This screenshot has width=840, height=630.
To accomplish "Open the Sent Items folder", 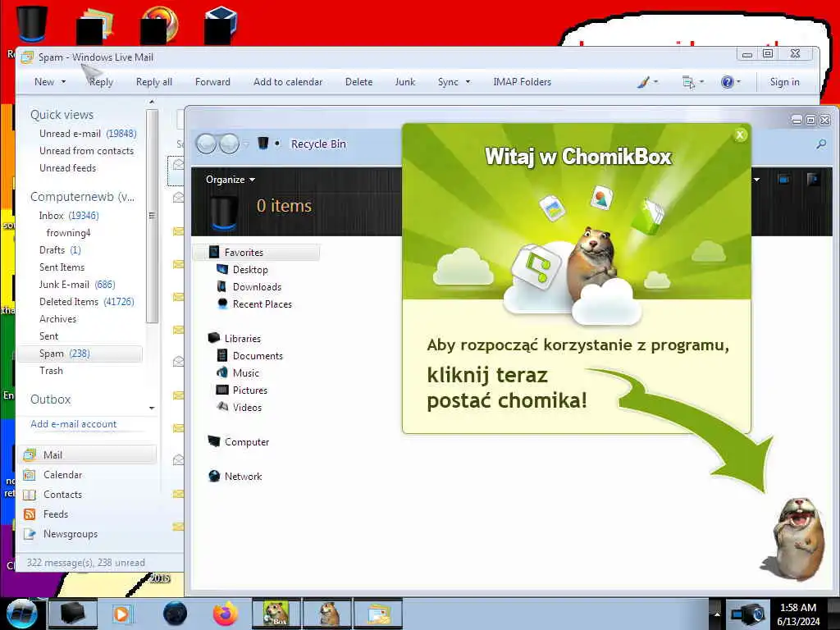I will (62, 267).
